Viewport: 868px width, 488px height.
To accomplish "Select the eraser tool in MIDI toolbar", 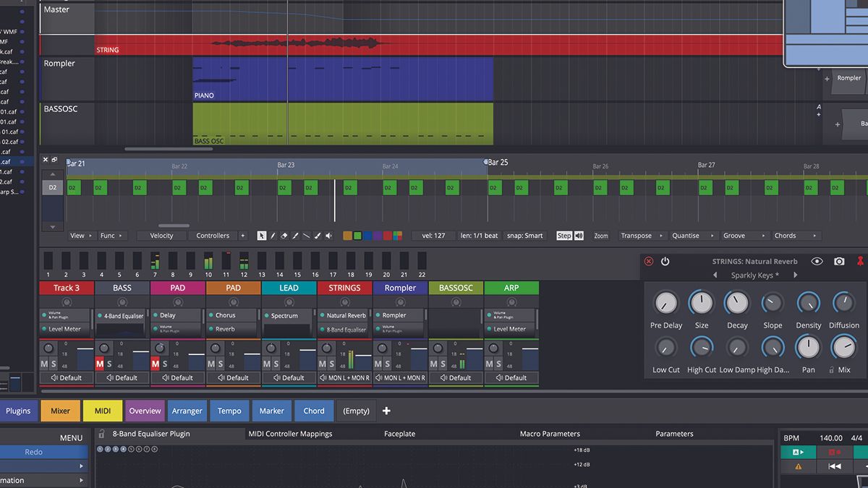I will tap(284, 236).
